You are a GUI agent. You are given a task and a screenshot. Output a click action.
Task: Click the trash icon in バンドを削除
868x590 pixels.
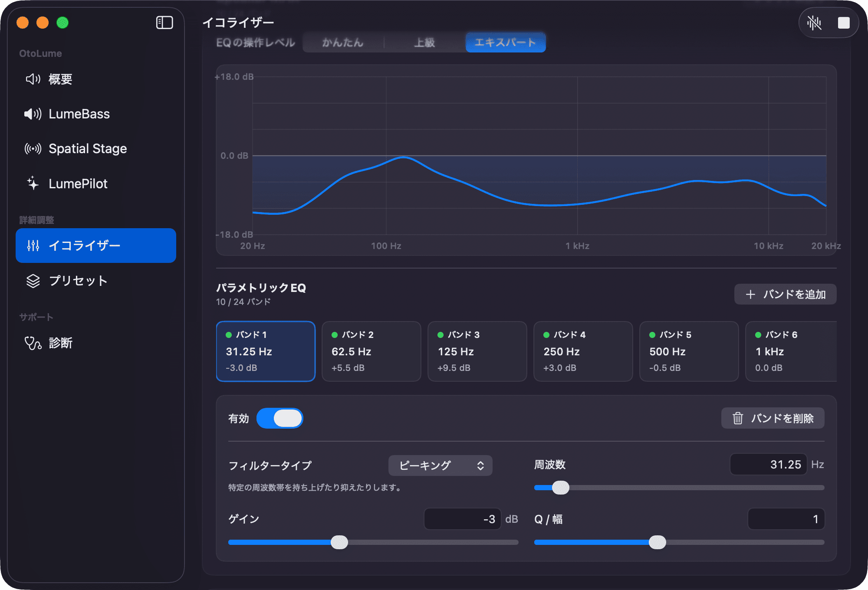coord(738,418)
